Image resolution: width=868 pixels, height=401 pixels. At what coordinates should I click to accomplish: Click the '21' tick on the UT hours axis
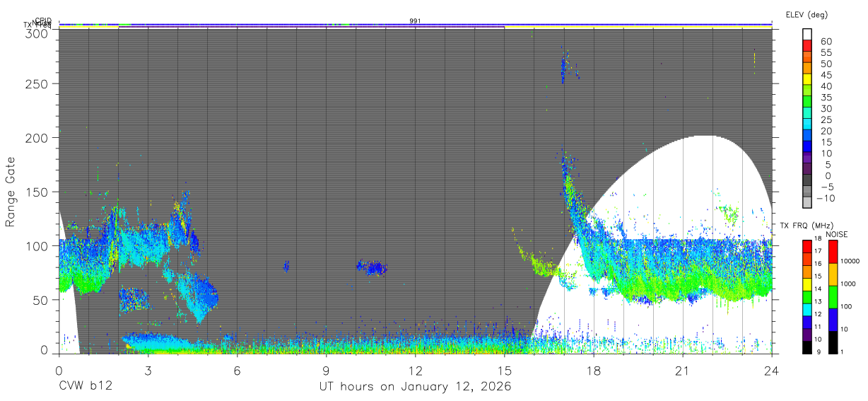(x=682, y=370)
